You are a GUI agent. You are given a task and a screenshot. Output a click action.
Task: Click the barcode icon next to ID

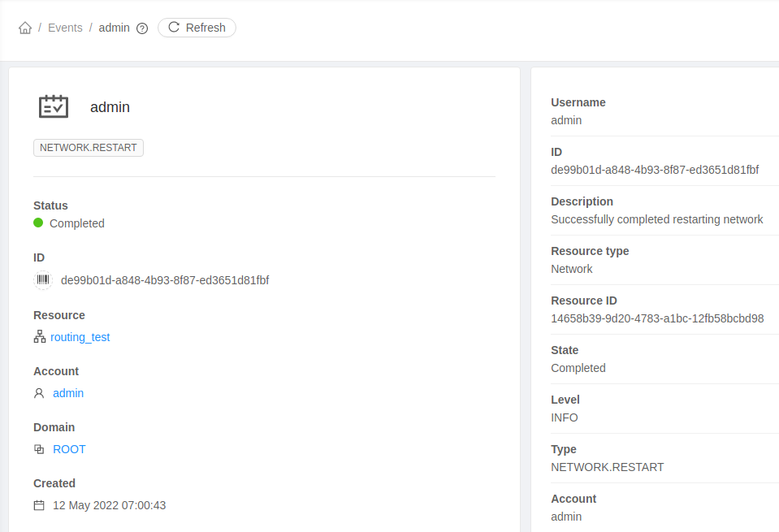tap(42, 280)
